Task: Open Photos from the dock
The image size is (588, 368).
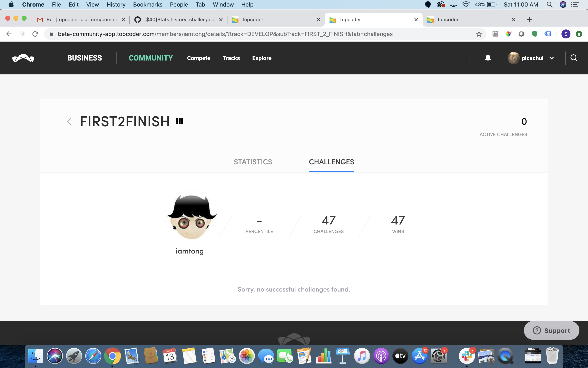Action: [x=247, y=356]
